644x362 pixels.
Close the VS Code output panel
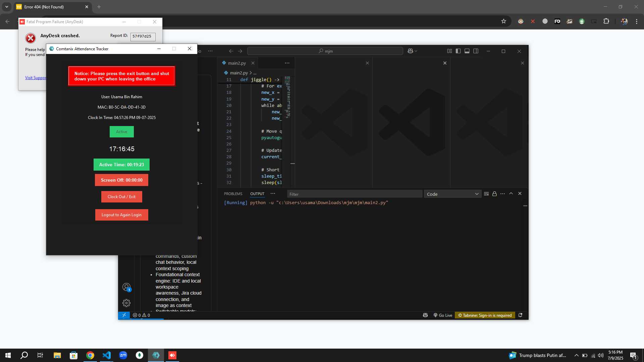pyautogui.click(x=520, y=194)
